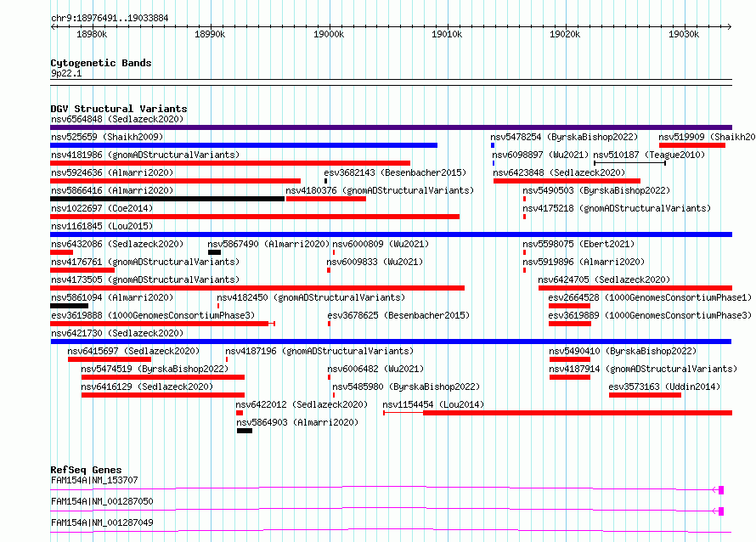Image resolution: width=756 pixels, height=542 pixels.
Task: Select nsv6009833 (Wu2021) label
Action: 375,262
